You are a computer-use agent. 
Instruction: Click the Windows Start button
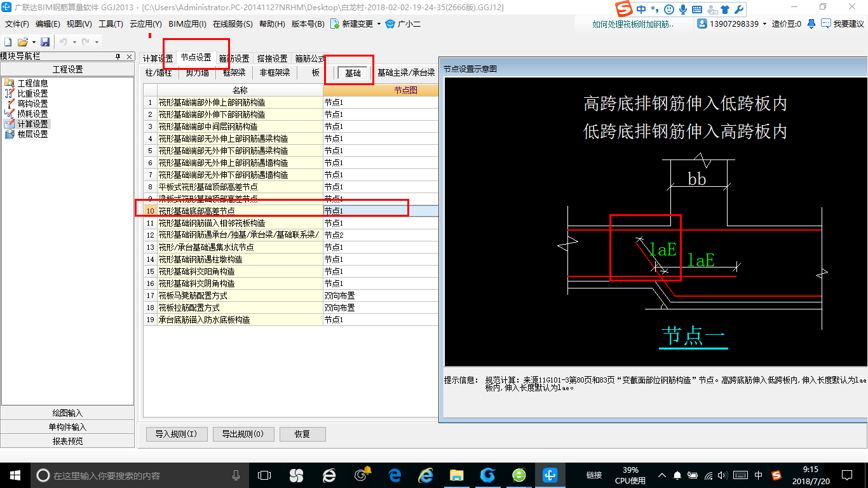[x=15, y=475]
